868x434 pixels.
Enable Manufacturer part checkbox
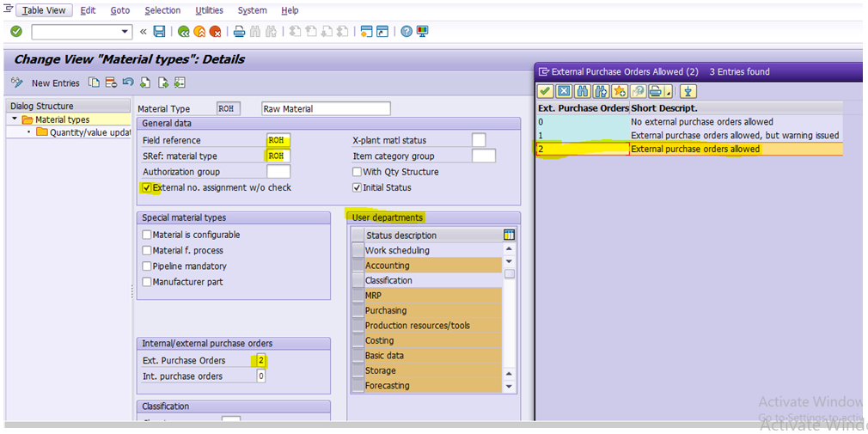pos(147,282)
